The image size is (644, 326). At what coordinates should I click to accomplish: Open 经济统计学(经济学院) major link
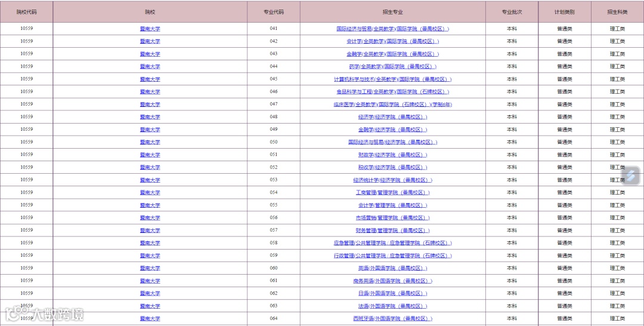tap(392, 180)
